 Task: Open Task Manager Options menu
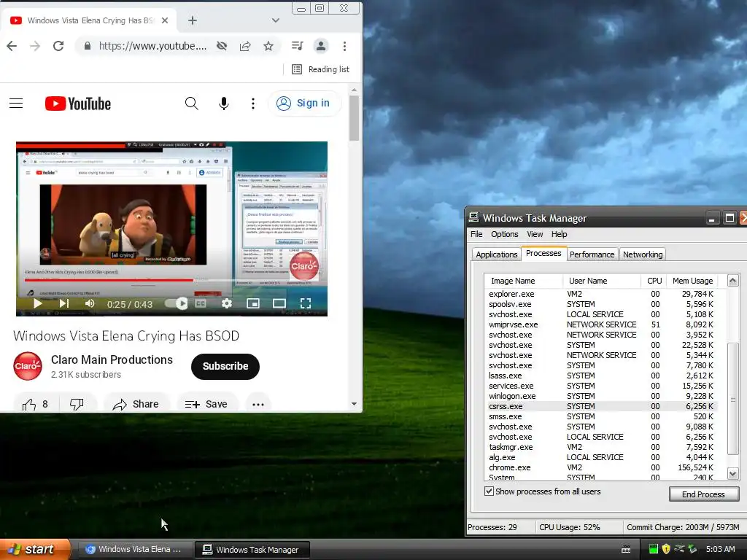pyautogui.click(x=505, y=234)
